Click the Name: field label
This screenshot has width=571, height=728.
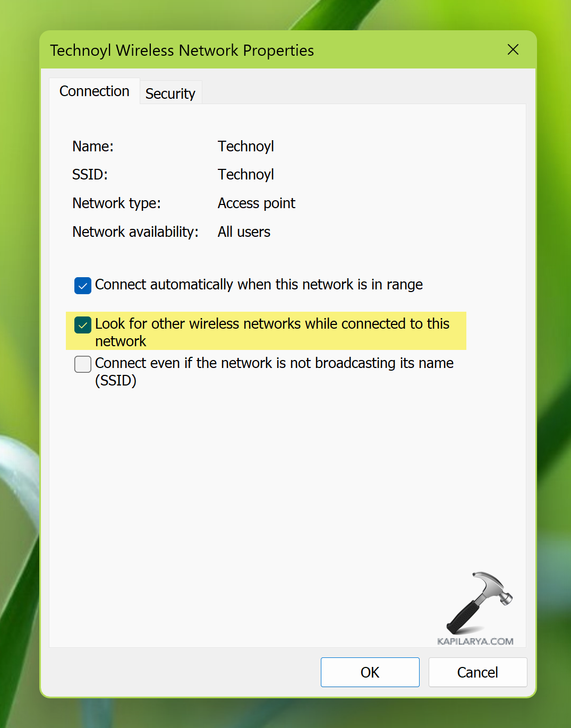click(x=93, y=146)
